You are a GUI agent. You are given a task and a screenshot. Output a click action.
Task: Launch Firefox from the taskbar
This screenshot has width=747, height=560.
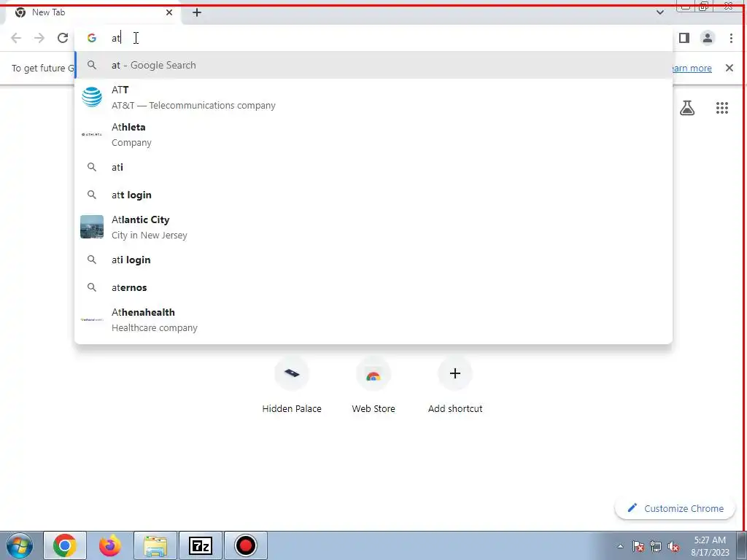110,545
